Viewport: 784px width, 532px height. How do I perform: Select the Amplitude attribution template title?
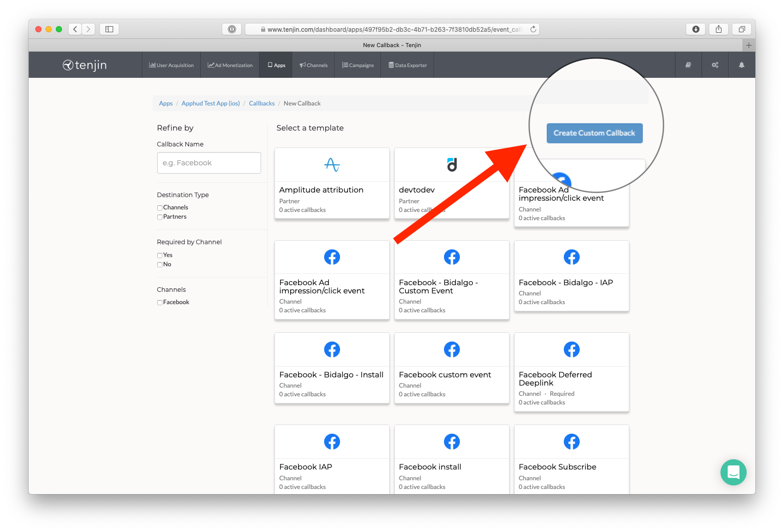click(321, 190)
